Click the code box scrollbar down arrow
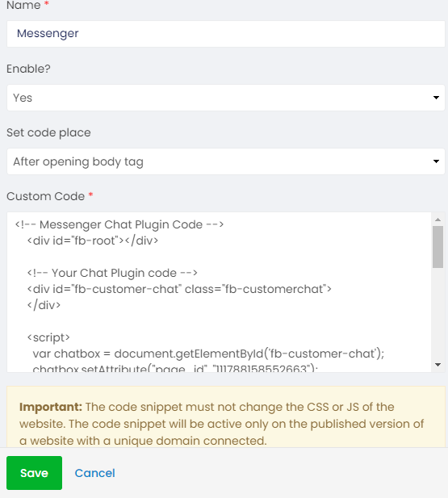448x498 pixels. pyautogui.click(x=438, y=365)
